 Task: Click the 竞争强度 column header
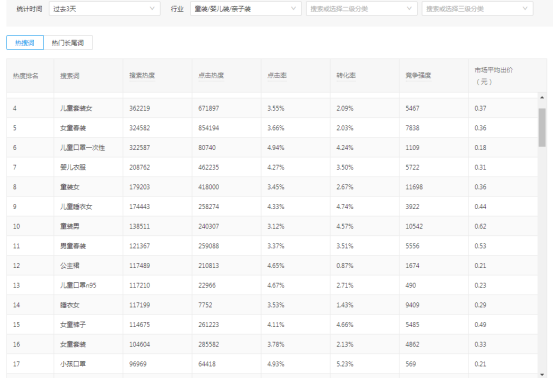click(418, 75)
